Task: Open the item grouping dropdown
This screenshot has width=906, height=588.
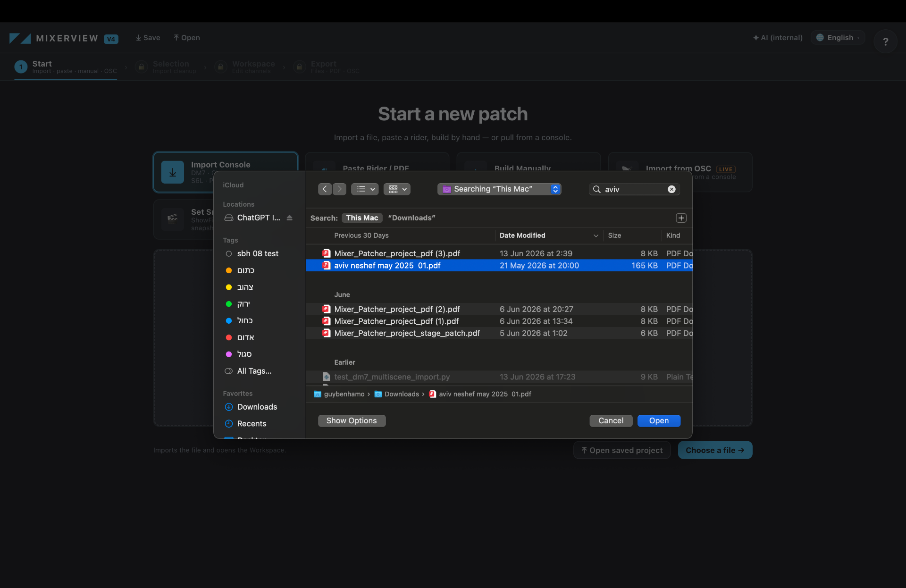Action: click(x=397, y=189)
